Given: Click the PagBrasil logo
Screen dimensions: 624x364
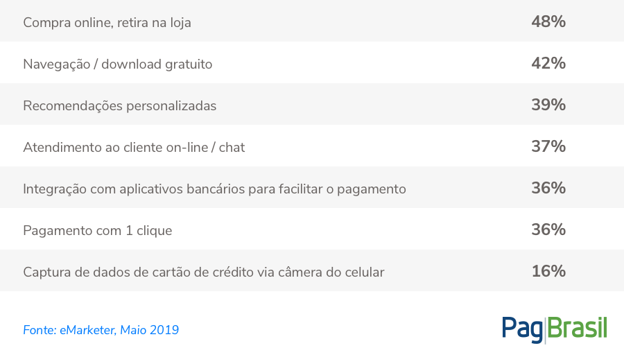Looking at the screenshot, I should (555, 330).
